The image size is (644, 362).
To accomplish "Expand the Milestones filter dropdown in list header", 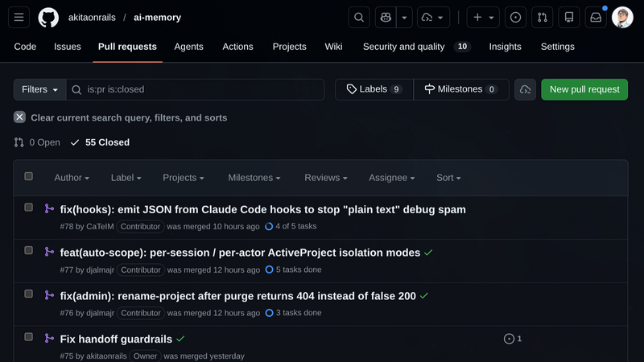I will click(x=254, y=178).
